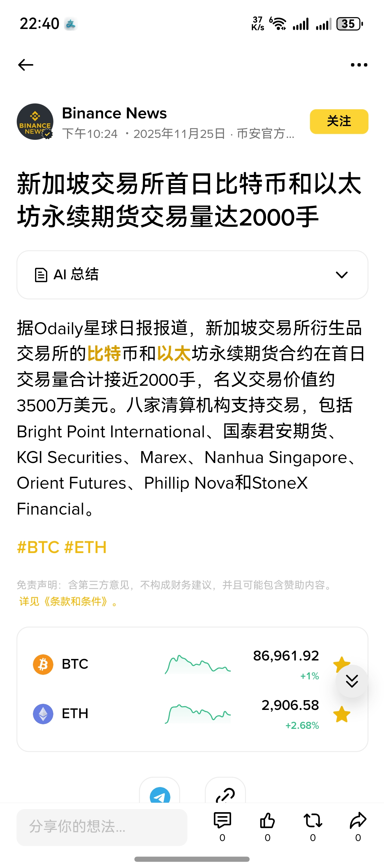The image size is (384, 868).
Task: Open the #ETH hashtag
Action: [85, 547]
